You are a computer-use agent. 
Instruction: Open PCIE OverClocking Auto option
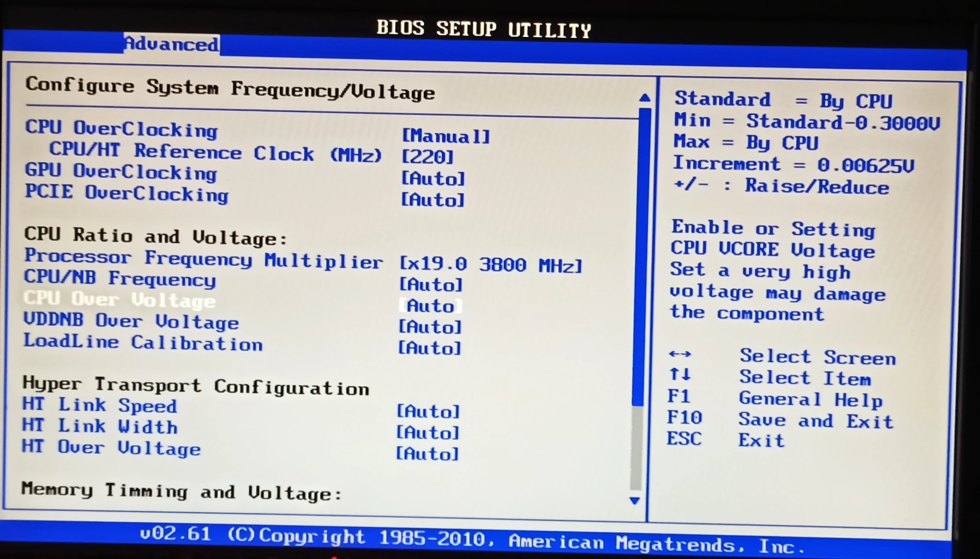(x=432, y=200)
